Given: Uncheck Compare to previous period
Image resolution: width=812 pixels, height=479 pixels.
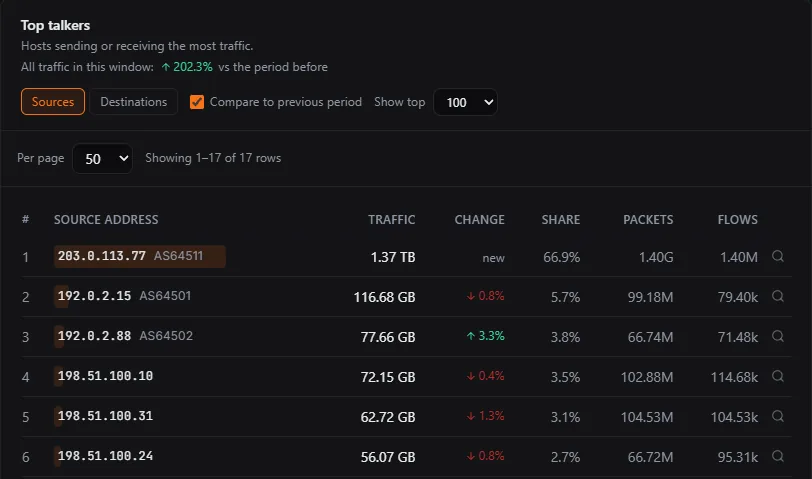Looking at the screenshot, I should [x=197, y=102].
